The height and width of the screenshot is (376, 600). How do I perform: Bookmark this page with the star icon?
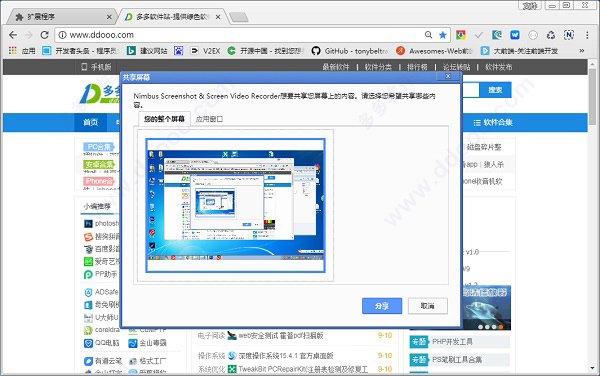pyautogui.click(x=443, y=35)
